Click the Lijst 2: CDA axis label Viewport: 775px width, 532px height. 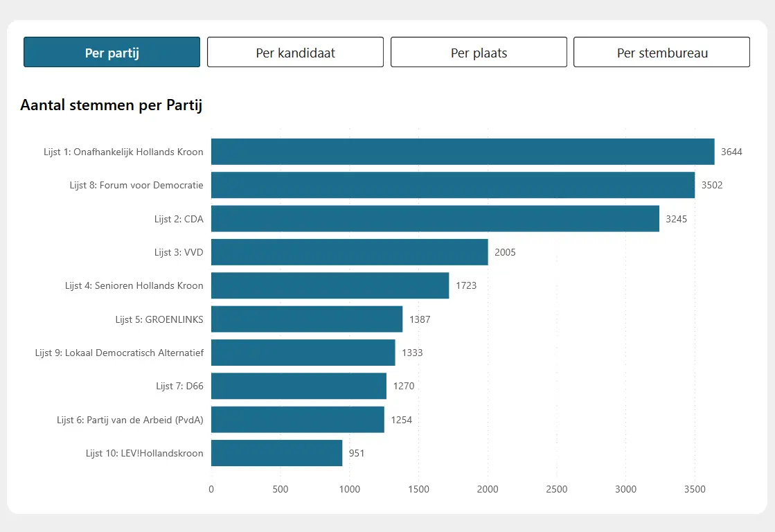click(x=179, y=219)
